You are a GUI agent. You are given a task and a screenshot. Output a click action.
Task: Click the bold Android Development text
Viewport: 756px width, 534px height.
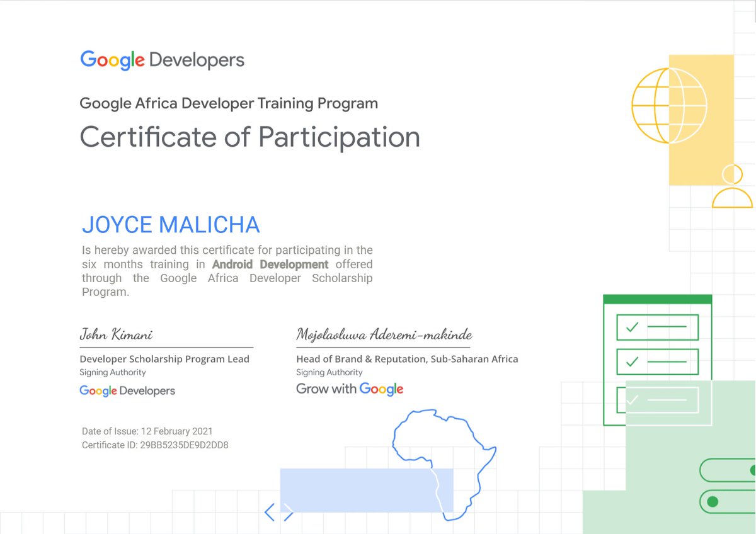tap(270, 264)
